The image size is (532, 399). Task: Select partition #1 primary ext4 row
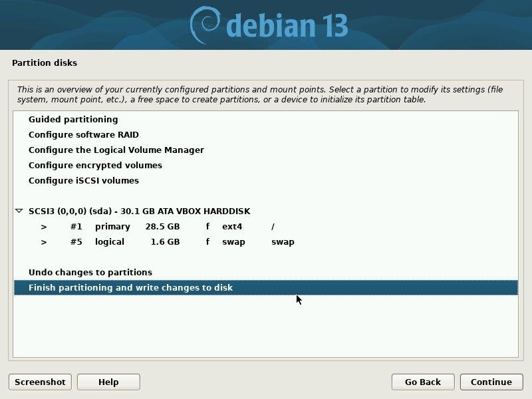point(265,226)
